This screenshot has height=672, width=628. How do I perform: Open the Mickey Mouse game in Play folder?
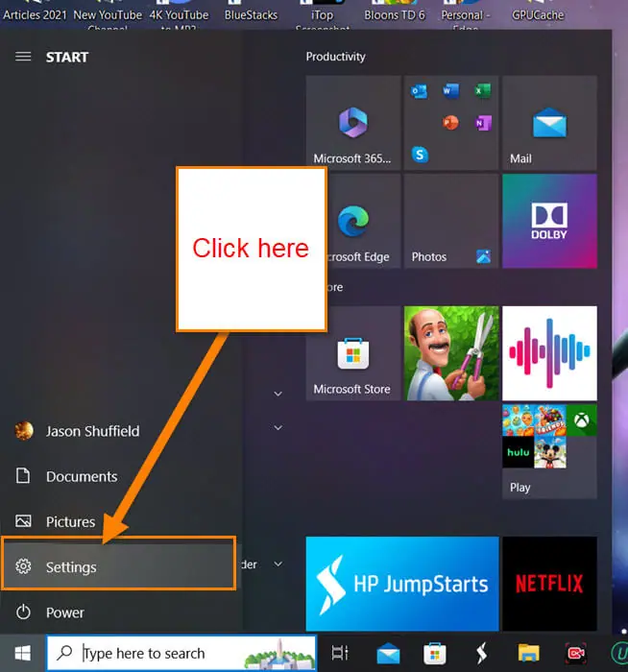(550, 452)
